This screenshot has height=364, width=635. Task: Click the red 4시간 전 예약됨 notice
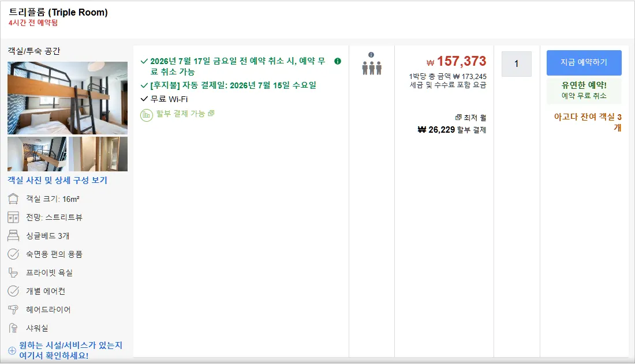pyautogui.click(x=33, y=23)
